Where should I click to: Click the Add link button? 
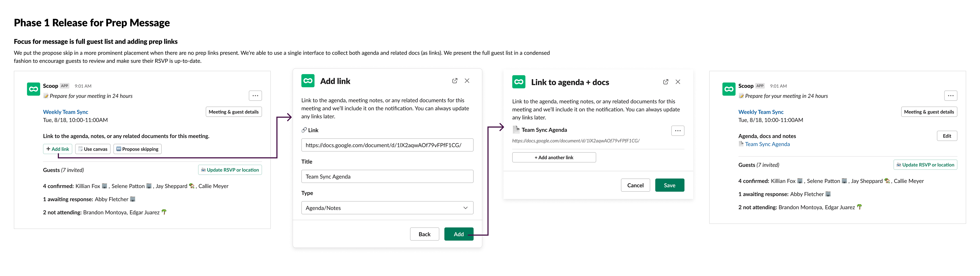pyautogui.click(x=58, y=149)
